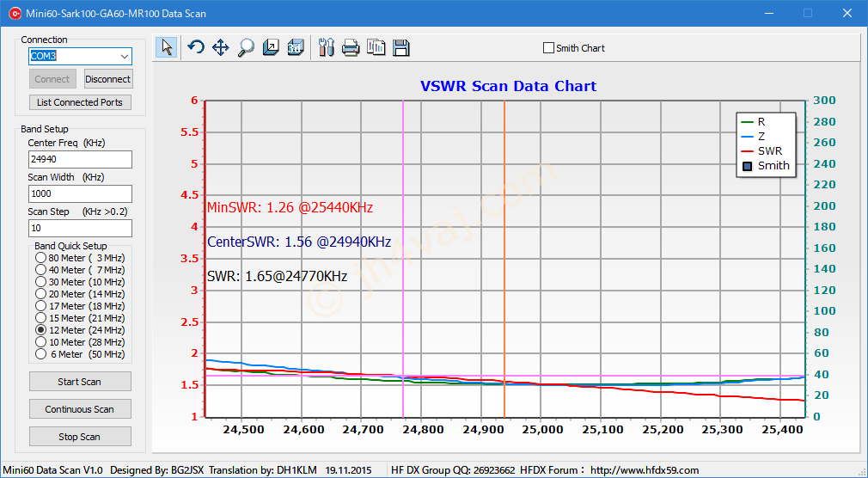The width and height of the screenshot is (868, 478).
Task: Open chart editor with the tools icon
Action: 326,47
